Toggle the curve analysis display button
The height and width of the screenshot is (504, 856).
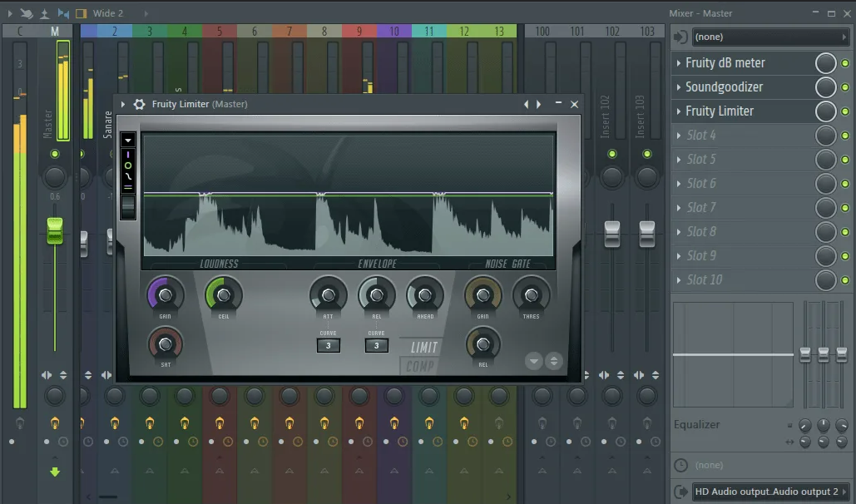tap(128, 176)
